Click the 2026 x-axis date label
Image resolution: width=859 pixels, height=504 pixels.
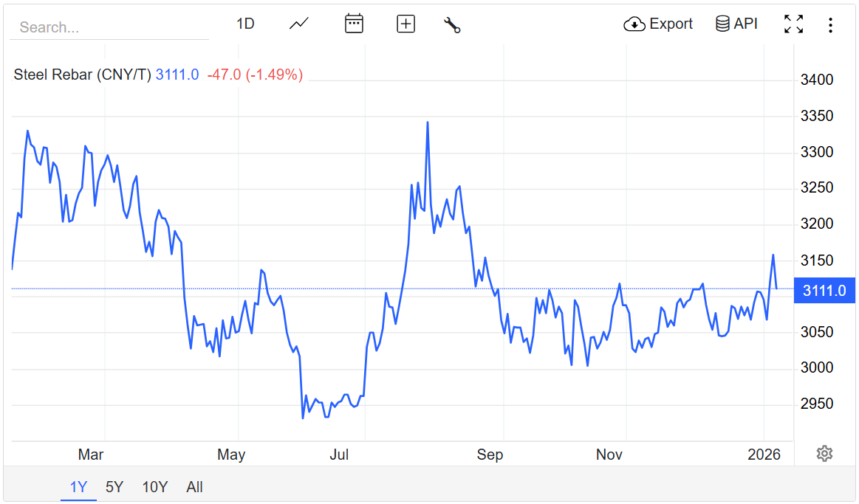point(764,455)
